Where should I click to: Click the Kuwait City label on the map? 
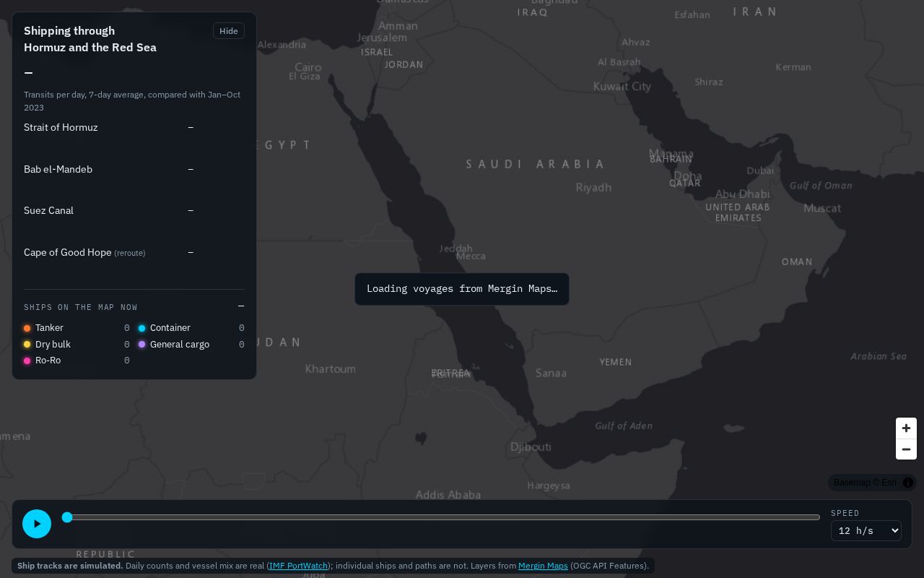click(x=622, y=87)
